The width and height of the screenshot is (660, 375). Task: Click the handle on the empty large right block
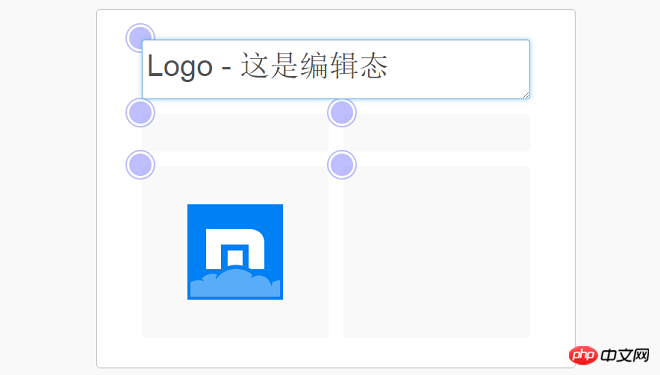point(342,165)
